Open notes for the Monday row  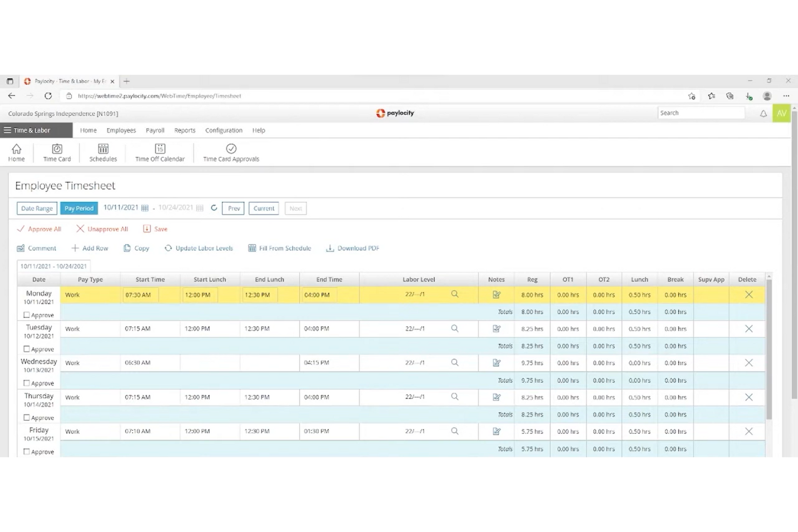(497, 295)
